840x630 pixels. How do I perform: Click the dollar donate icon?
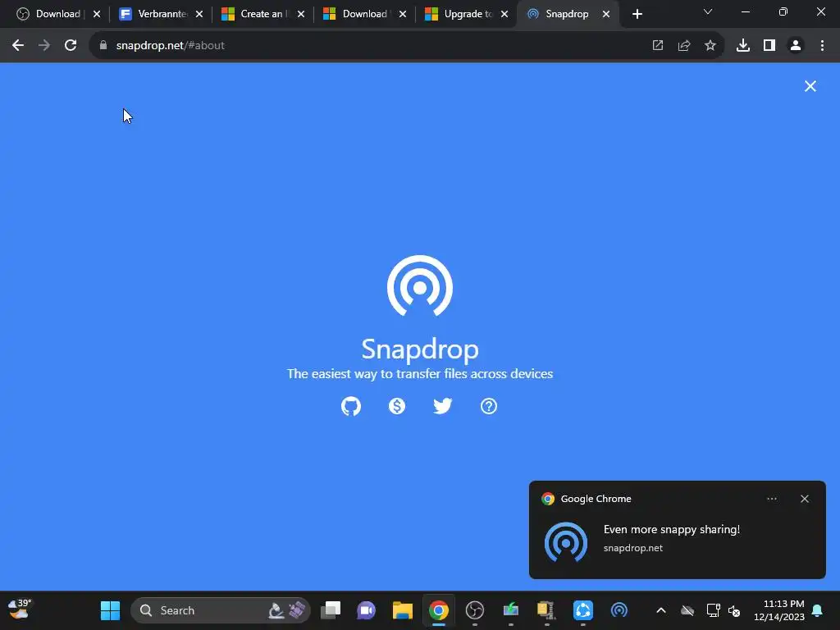click(397, 406)
